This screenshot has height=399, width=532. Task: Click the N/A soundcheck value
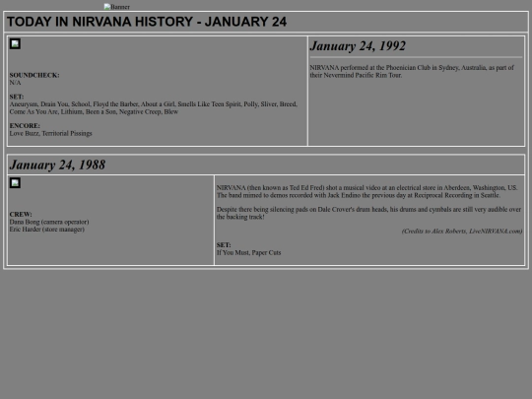[x=15, y=83]
